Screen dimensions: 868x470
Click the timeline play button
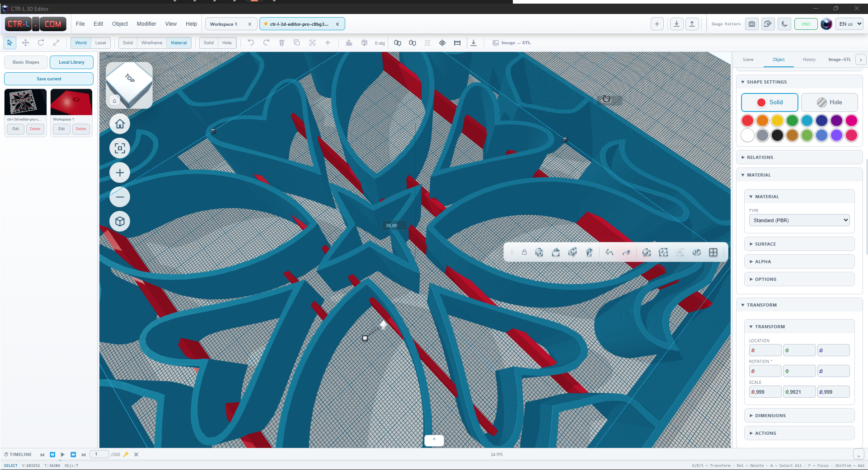(x=63, y=455)
